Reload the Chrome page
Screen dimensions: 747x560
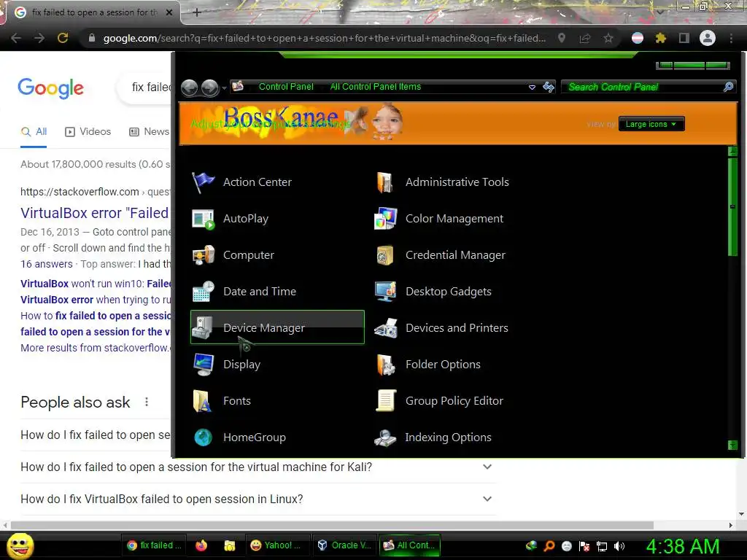click(63, 38)
